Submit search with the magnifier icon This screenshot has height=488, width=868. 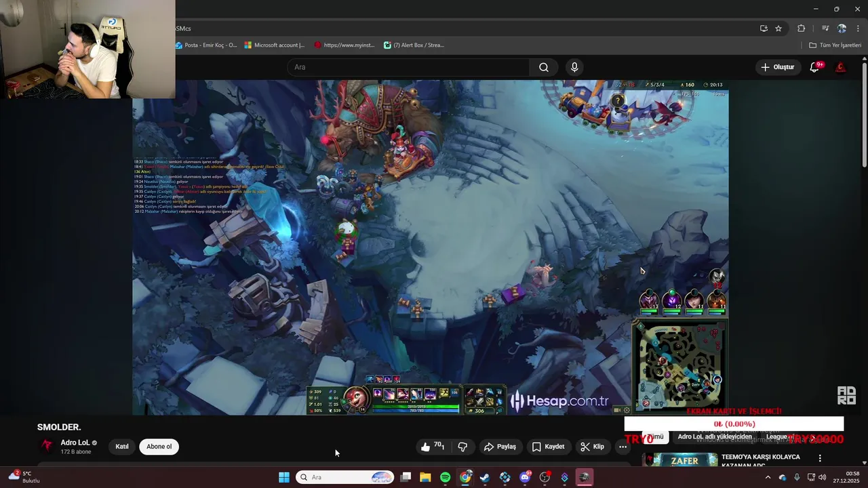point(544,67)
